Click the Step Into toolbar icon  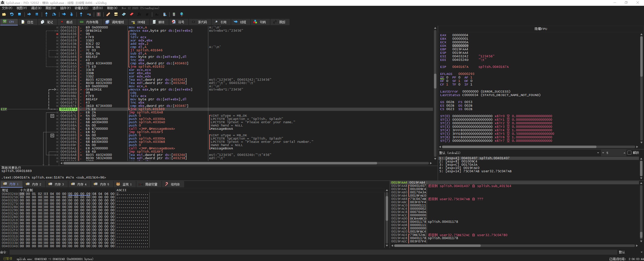46,14
